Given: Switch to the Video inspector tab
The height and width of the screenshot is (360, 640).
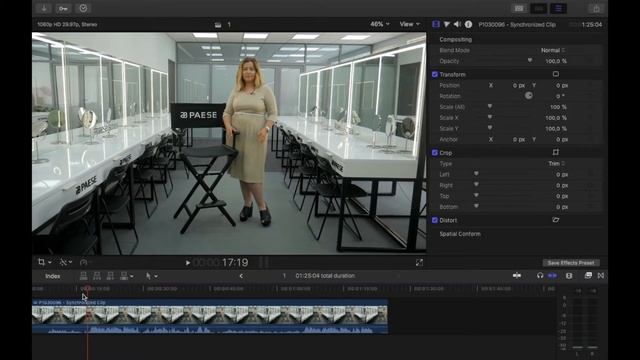Looking at the screenshot, I should [x=436, y=24].
